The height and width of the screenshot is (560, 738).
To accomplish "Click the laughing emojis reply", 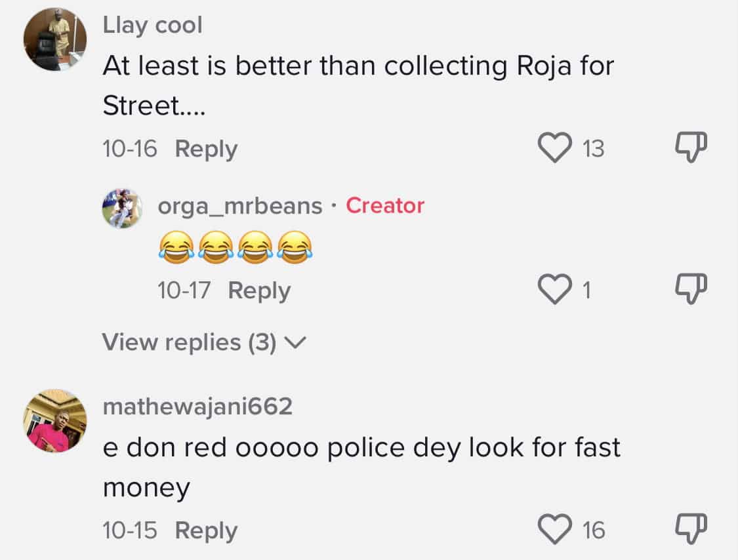I will click(234, 249).
